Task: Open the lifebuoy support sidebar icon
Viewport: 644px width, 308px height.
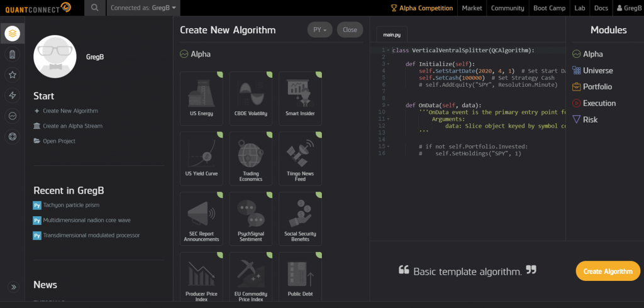Action: point(13,137)
